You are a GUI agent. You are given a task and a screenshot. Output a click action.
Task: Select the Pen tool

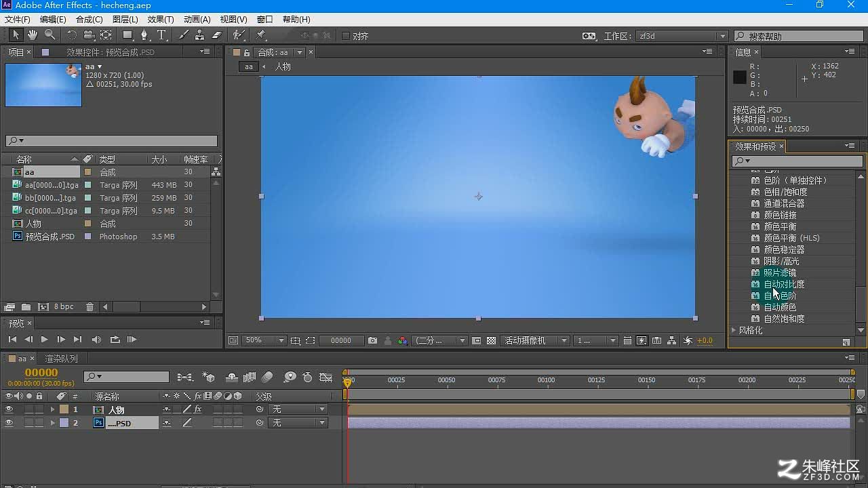point(144,35)
